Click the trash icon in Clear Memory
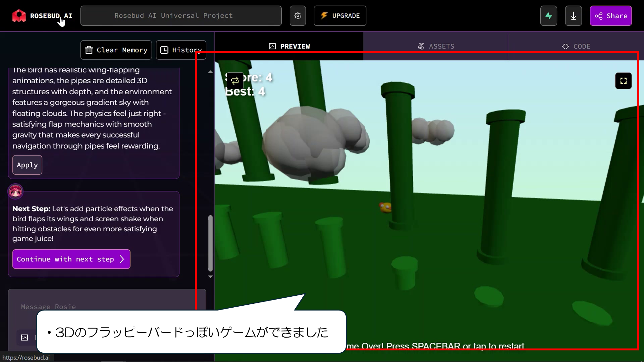 [x=89, y=50]
